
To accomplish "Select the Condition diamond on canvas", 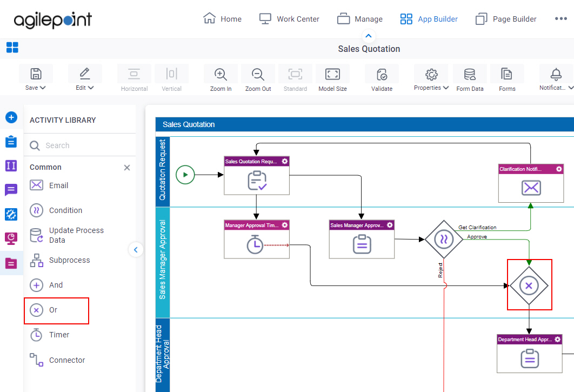I will (444, 240).
